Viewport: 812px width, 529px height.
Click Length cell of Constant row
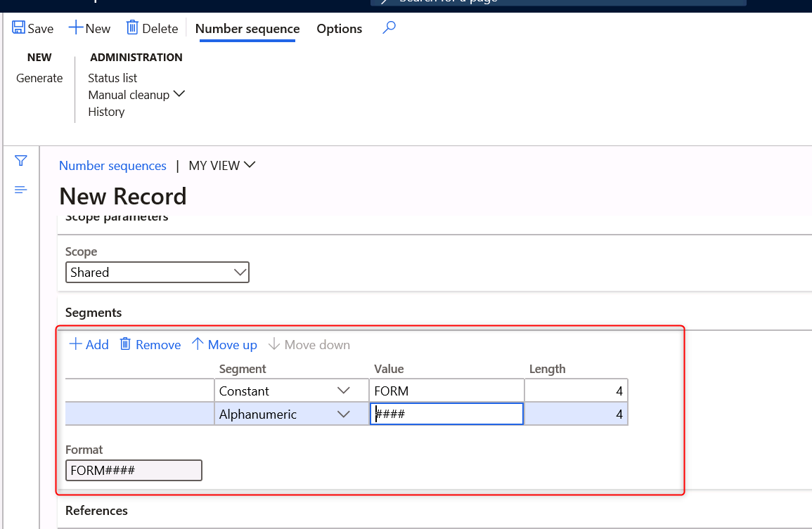coord(576,391)
